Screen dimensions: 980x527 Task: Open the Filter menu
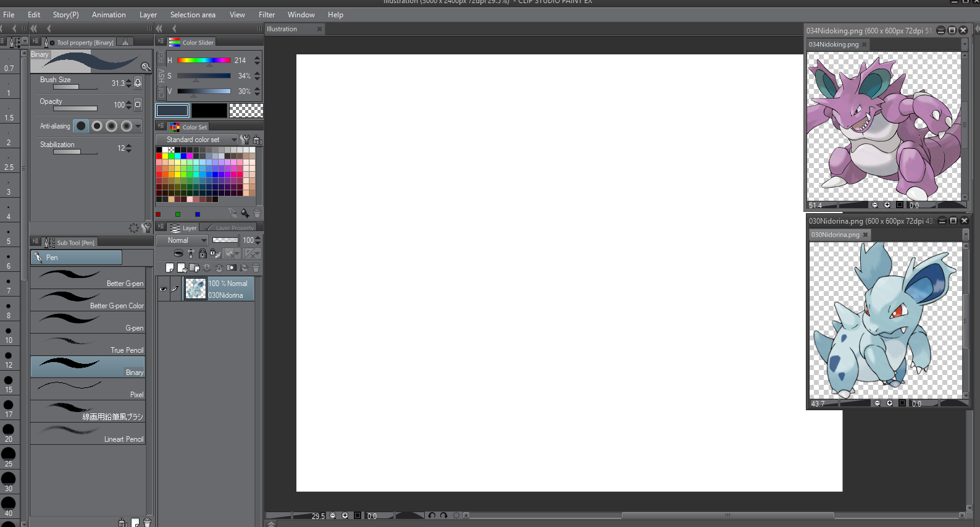click(267, 15)
